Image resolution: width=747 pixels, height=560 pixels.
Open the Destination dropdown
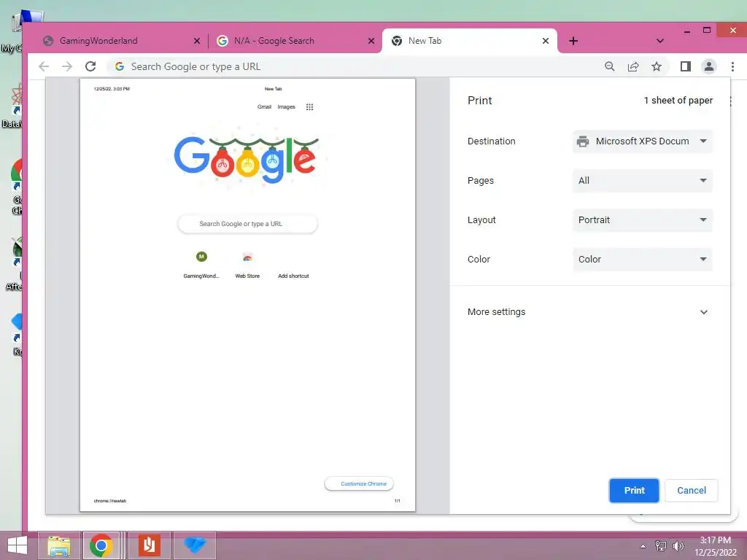click(x=642, y=141)
